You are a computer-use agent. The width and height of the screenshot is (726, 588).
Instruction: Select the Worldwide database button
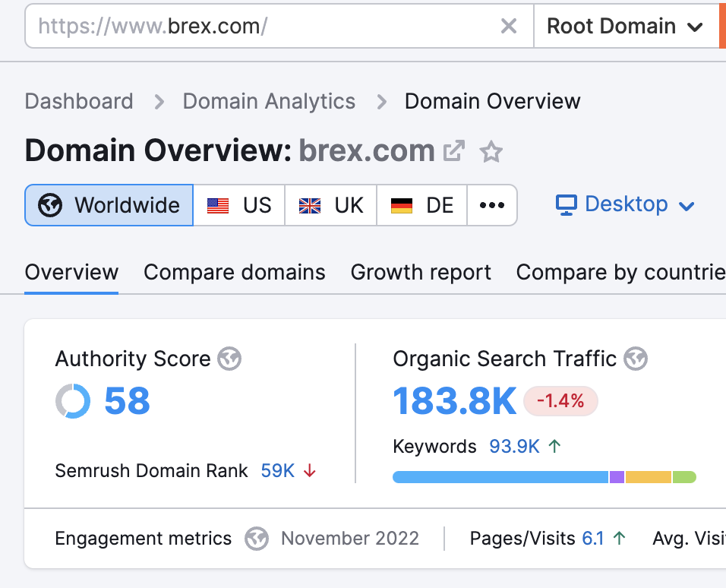click(109, 205)
